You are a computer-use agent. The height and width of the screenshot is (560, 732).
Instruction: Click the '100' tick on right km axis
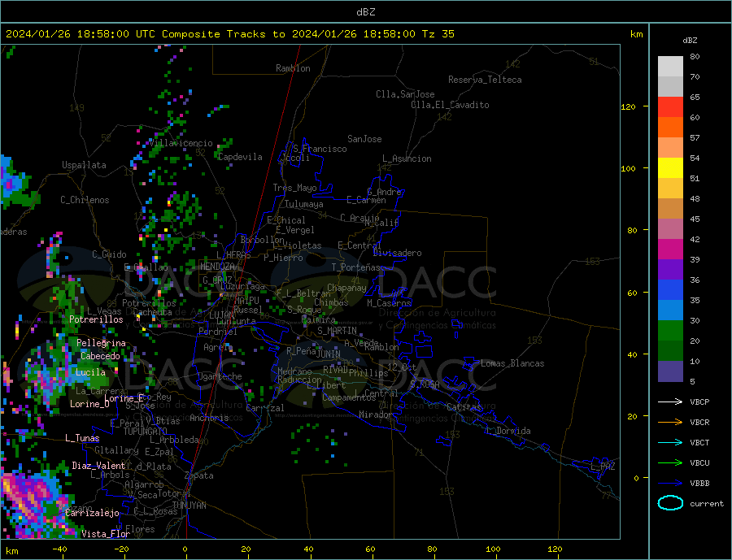tap(628, 168)
